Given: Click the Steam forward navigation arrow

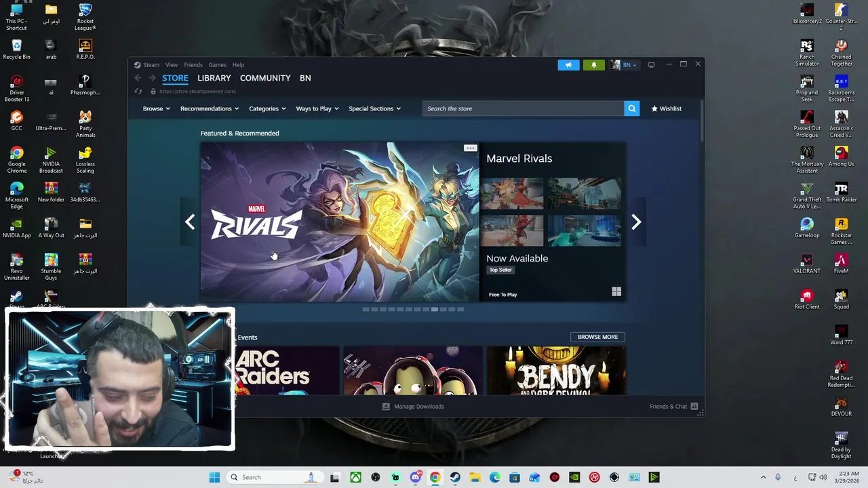Looking at the screenshot, I should [151, 78].
